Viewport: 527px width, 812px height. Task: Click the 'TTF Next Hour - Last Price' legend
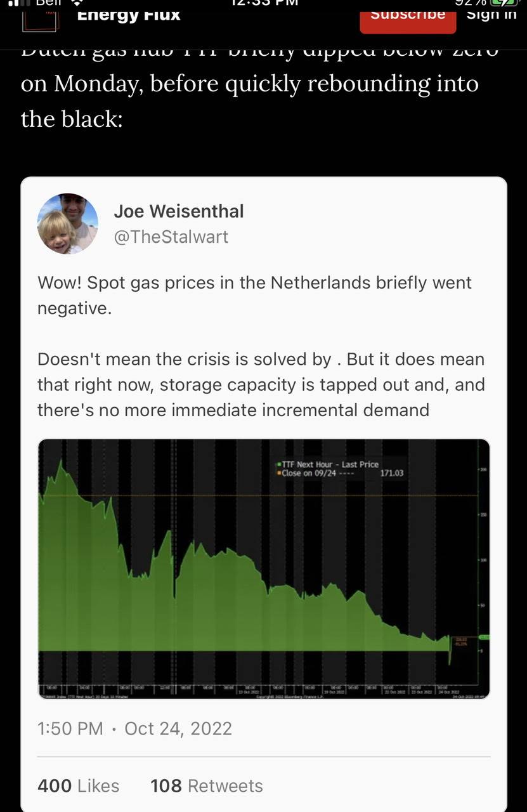tap(328, 464)
